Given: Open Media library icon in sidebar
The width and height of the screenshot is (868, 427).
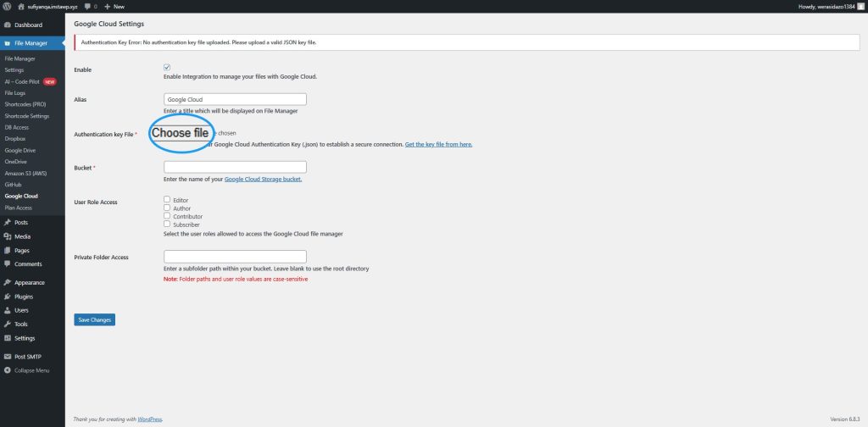Looking at the screenshot, I should pos(7,236).
